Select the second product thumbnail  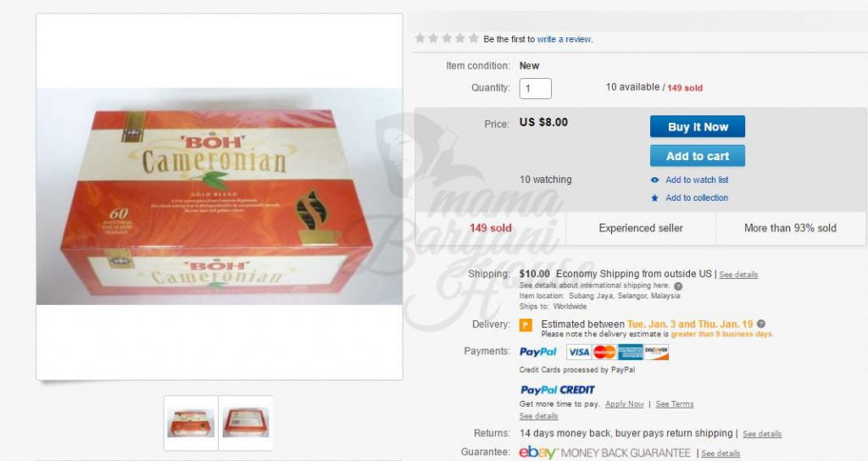pos(246,423)
